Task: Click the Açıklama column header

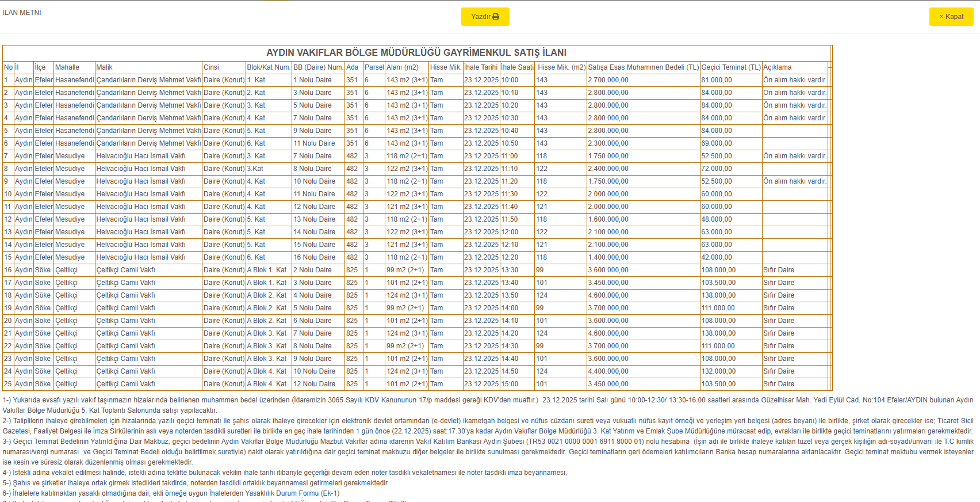Action: coord(777,67)
